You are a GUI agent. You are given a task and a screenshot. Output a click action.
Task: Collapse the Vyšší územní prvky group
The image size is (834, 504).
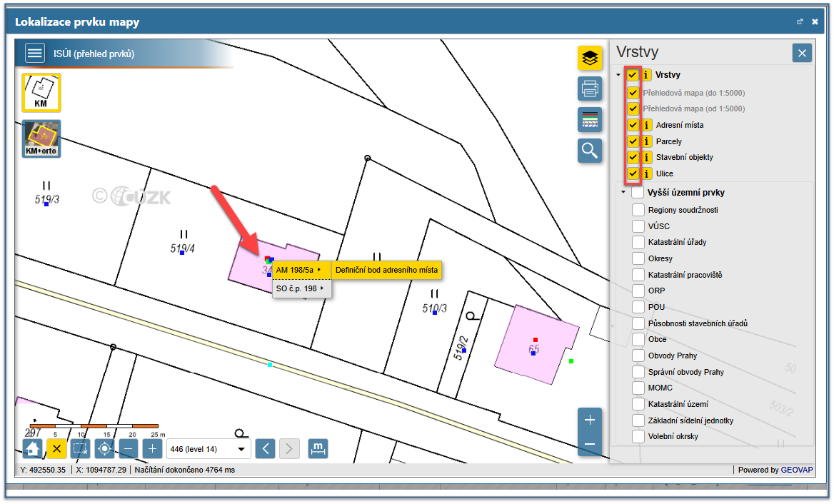pos(623,193)
